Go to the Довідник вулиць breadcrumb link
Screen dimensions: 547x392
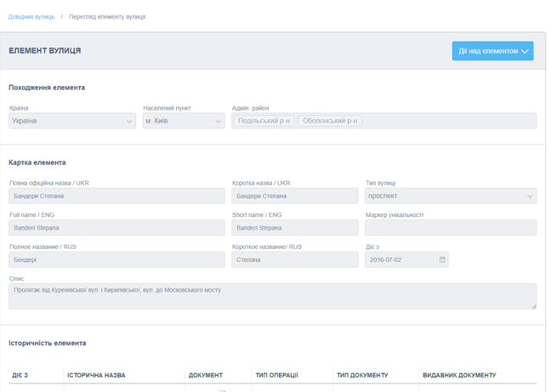coord(32,17)
